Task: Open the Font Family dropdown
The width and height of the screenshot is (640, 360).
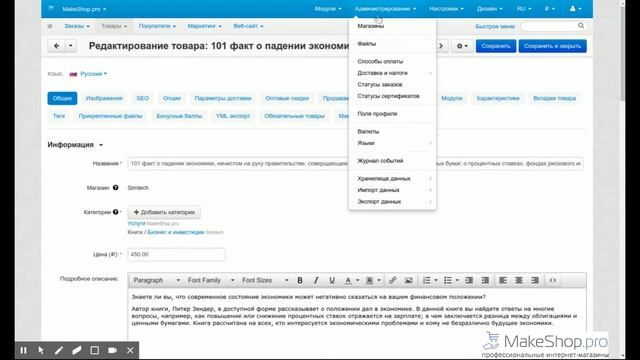Action: (x=211, y=280)
